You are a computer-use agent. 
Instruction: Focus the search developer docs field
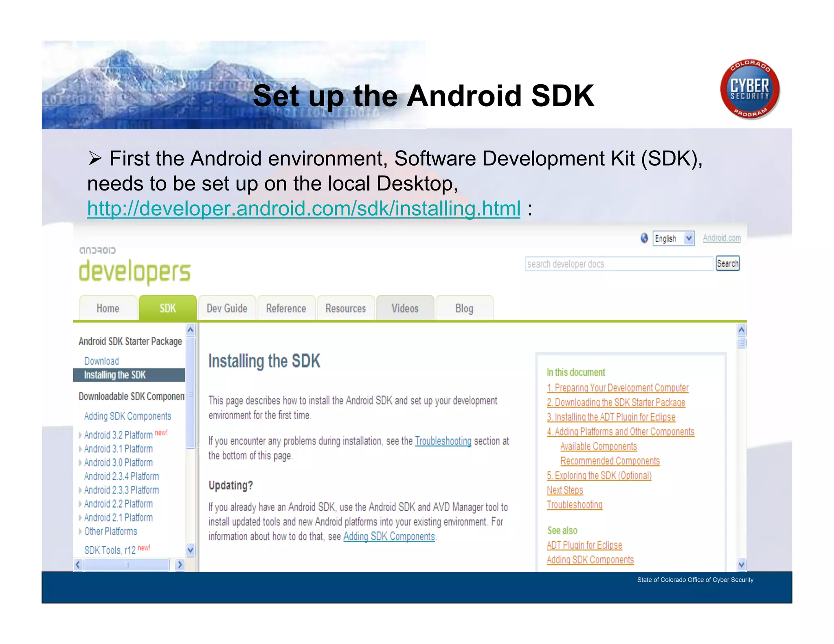[619, 264]
